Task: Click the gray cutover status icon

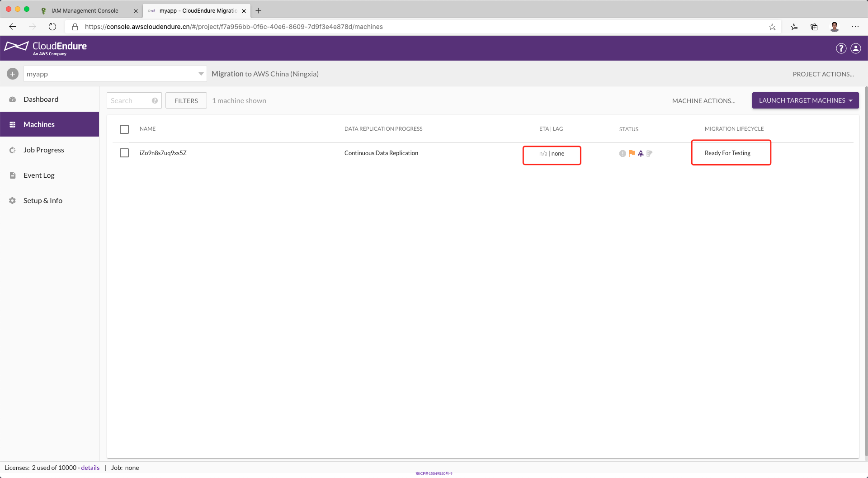Action: [649, 153]
